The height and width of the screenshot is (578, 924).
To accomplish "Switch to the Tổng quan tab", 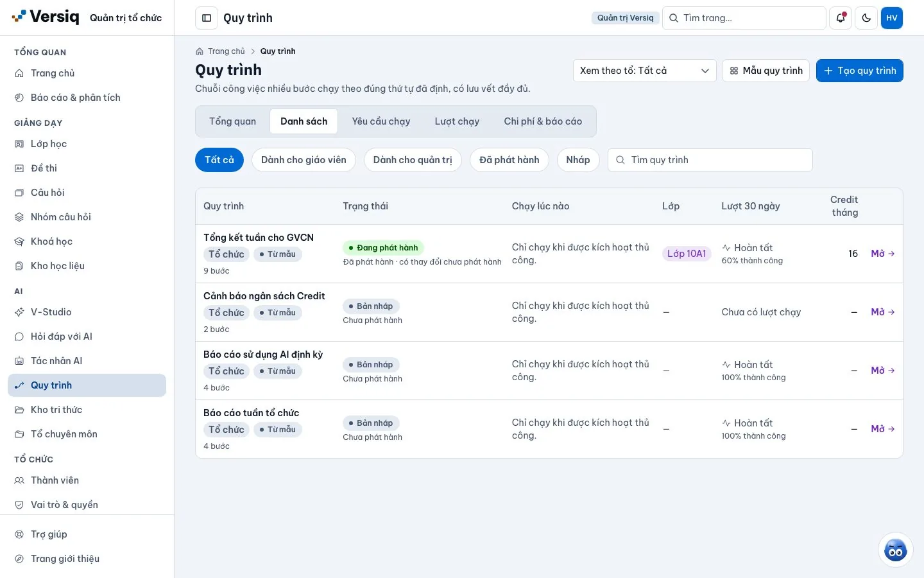I will tap(232, 121).
